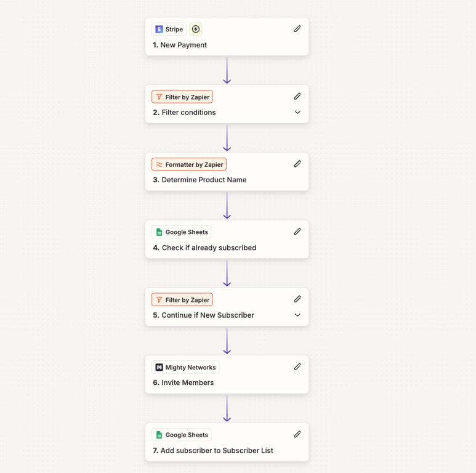
Task: Click the Filter by Zapier badge in step 5
Action: click(x=182, y=300)
